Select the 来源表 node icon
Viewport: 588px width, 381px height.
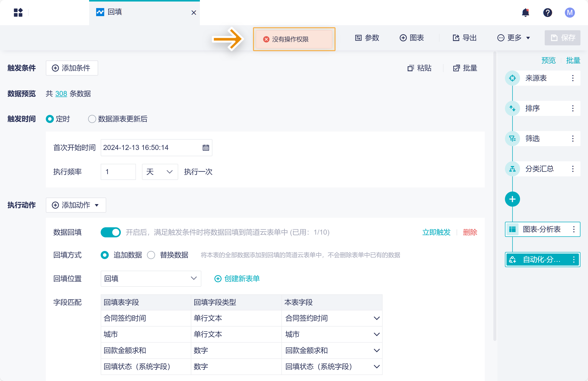[x=512, y=78]
